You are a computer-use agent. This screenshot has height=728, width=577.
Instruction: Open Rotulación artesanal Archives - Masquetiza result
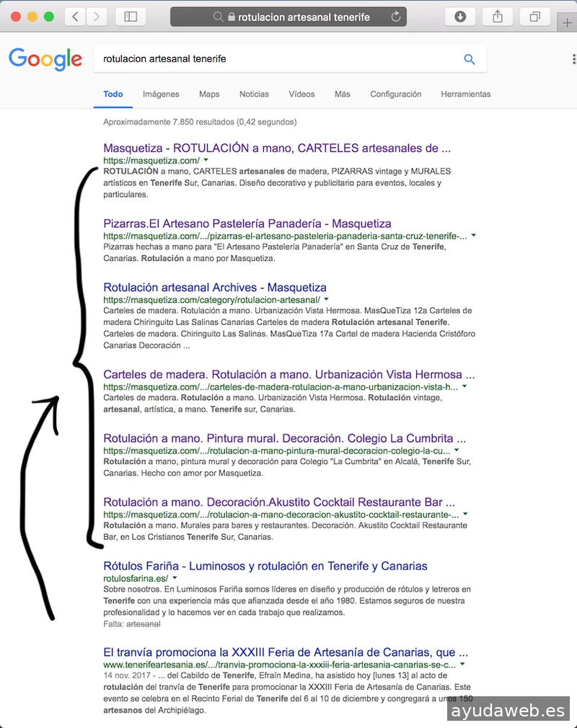pos(215,287)
